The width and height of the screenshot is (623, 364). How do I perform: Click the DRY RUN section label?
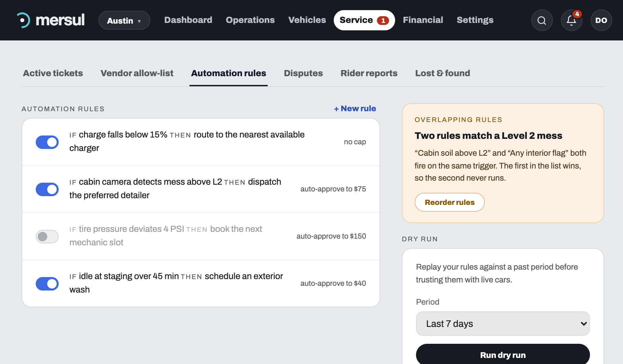click(x=420, y=239)
